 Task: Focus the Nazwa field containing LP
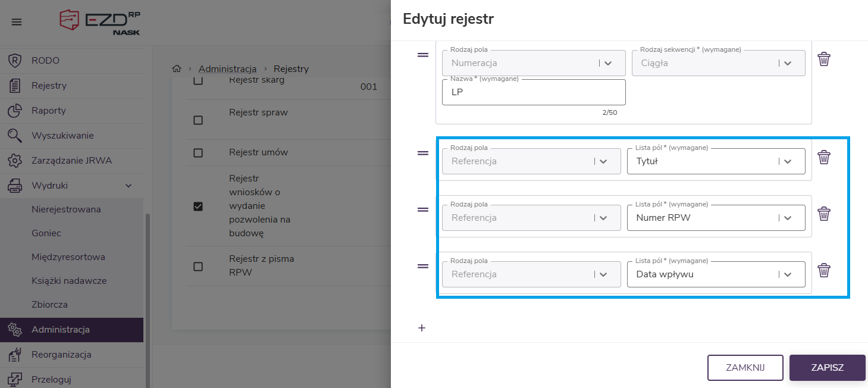[x=534, y=92]
